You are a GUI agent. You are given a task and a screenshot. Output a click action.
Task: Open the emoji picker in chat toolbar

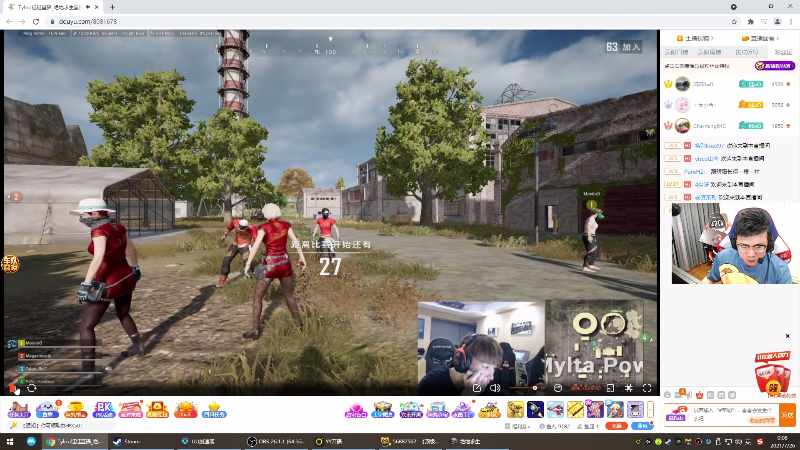tap(667, 395)
